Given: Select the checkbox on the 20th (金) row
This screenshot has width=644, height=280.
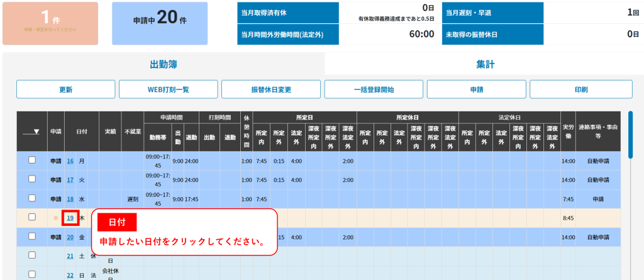Looking at the screenshot, I should click(x=32, y=237).
